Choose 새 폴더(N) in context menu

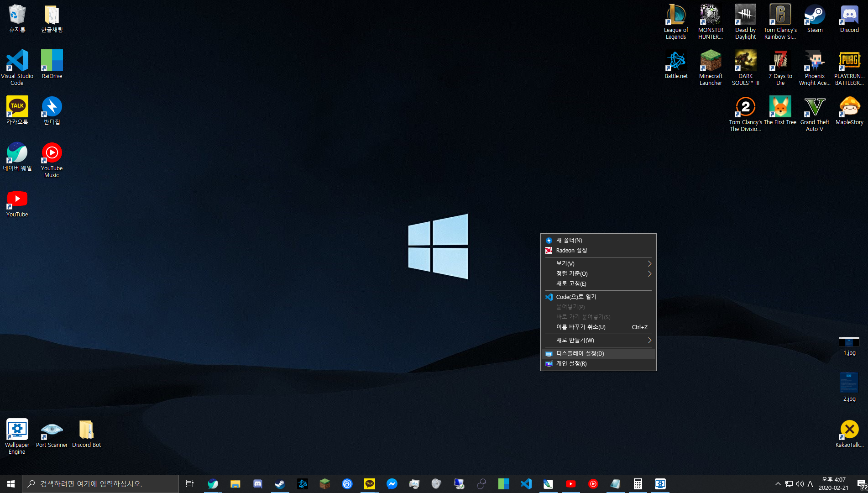tap(598, 240)
